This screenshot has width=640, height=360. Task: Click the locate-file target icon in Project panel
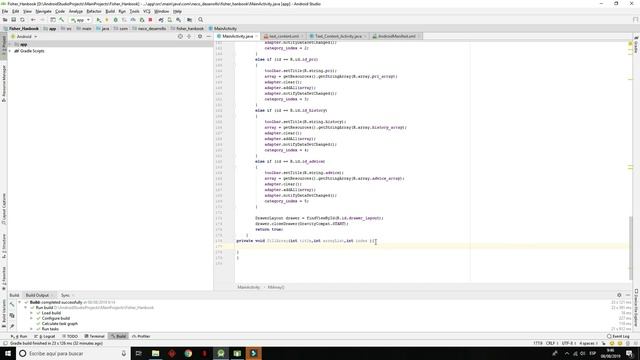(180, 36)
